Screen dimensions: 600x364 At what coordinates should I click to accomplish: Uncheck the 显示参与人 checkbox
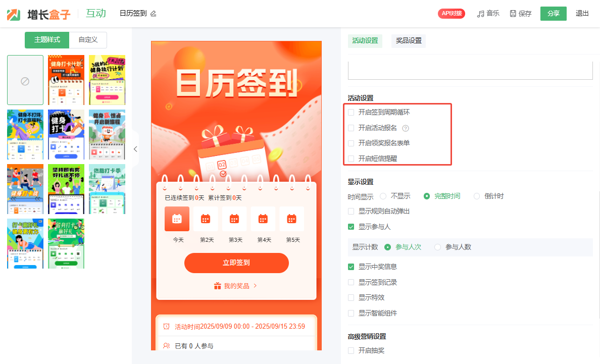351,227
